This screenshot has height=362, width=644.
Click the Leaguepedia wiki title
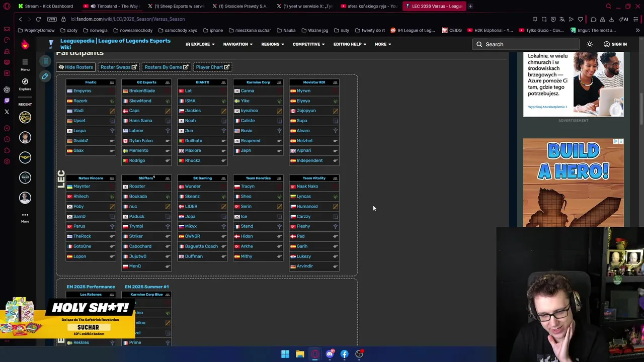pyautogui.click(x=115, y=44)
